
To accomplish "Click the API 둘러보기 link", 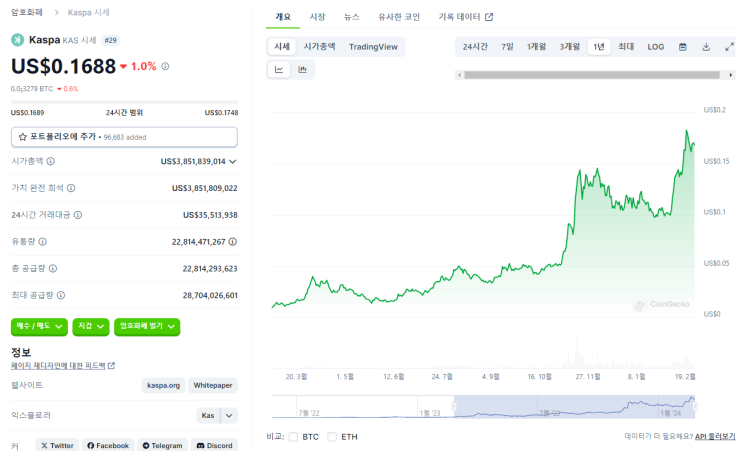I will click(715, 436).
